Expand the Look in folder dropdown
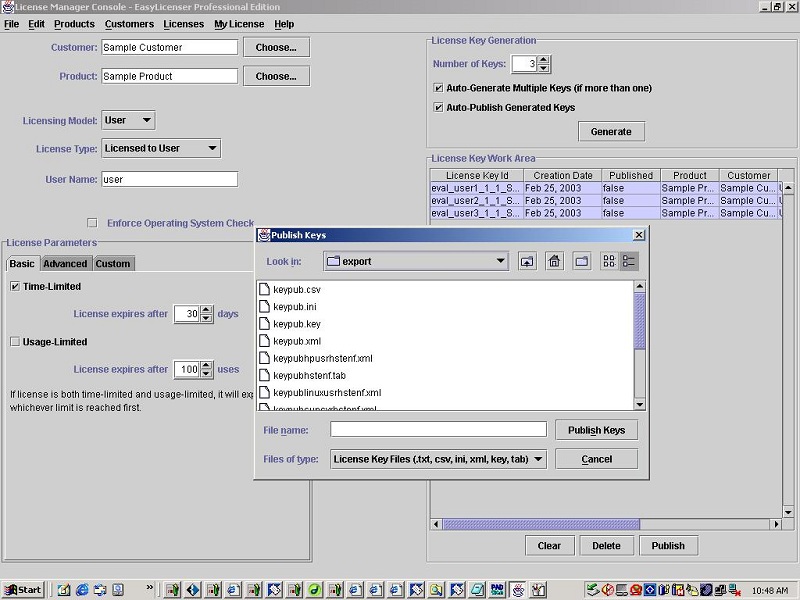 pos(416,261)
